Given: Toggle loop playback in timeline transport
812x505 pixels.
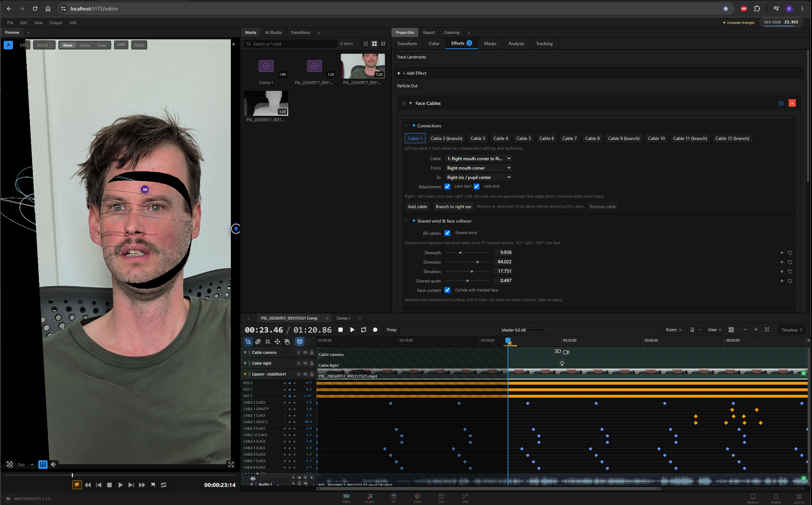Looking at the screenshot, I should click(x=364, y=330).
